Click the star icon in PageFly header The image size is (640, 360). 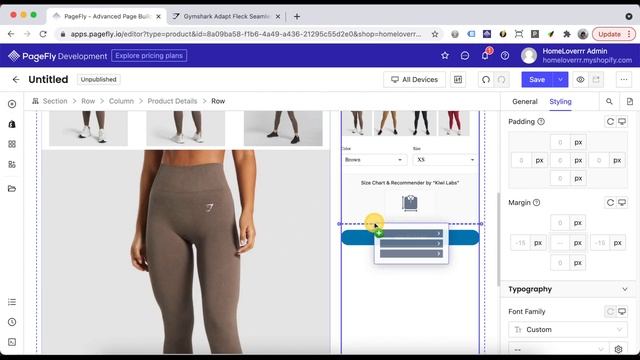tap(445, 56)
